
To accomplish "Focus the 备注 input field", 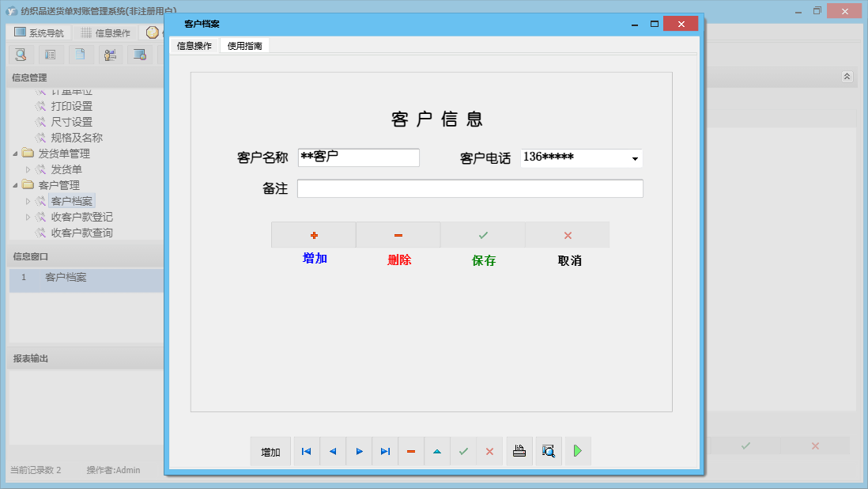I will [470, 188].
